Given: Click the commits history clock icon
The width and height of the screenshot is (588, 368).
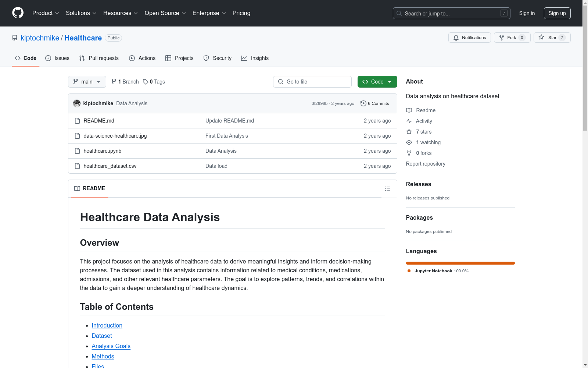Looking at the screenshot, I should pos(363,103).
